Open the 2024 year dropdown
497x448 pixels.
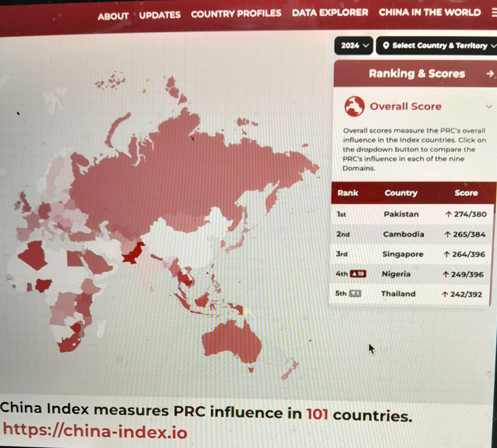354,46
